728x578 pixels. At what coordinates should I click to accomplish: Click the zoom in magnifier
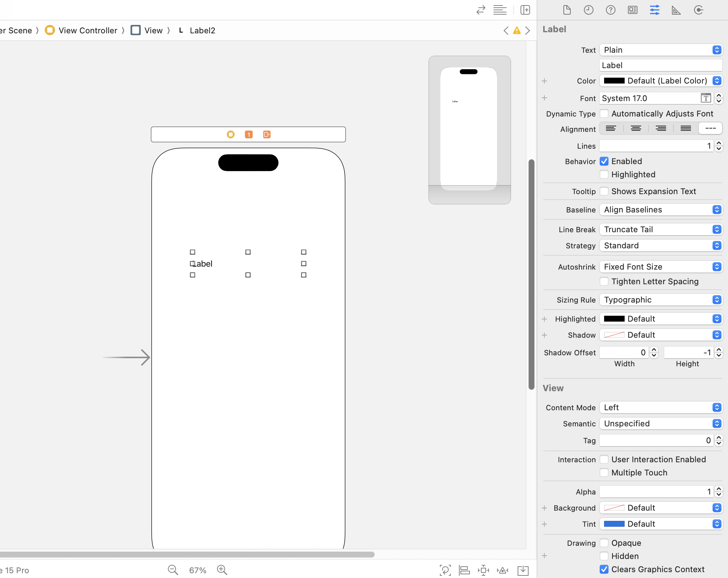click(222, 570)
